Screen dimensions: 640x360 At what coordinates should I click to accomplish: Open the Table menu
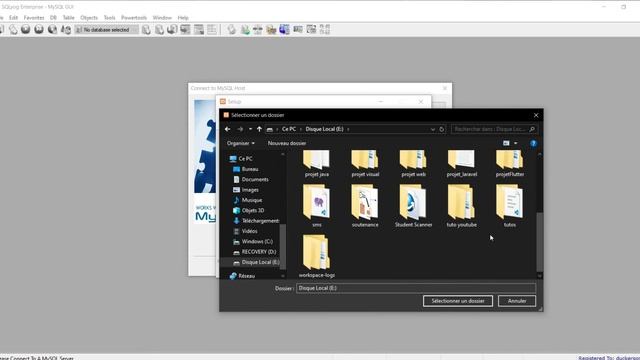68,18
